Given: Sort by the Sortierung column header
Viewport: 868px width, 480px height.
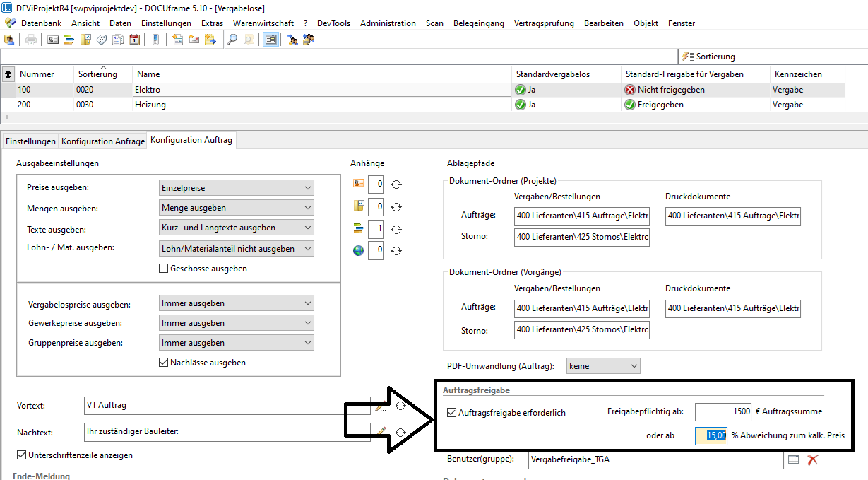Looking at the screenshot, I should click(103, 74).
